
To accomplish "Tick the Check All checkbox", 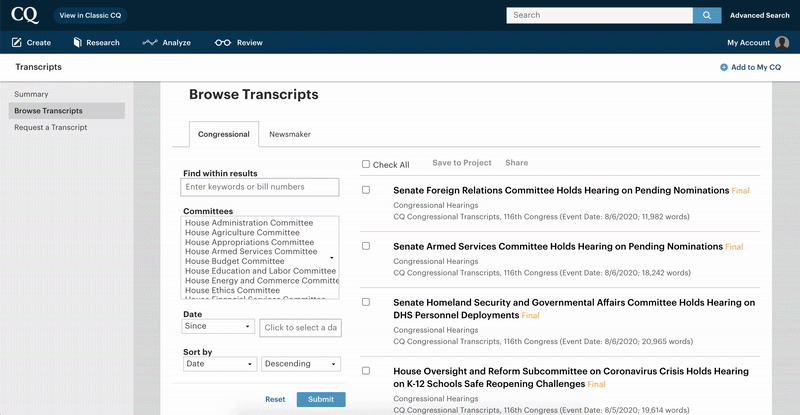I will pyautogui.click(x=366, y=165).
